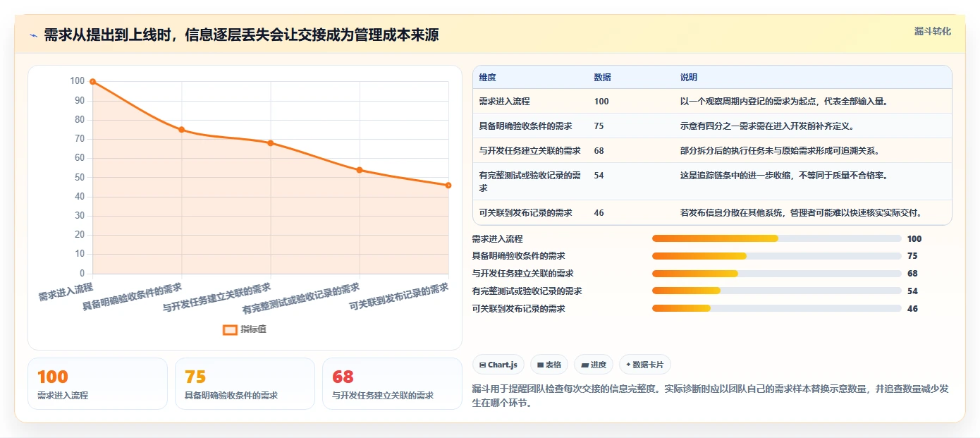Click the 数据 table column header
Screen dimensions: 980x438
click(x=603, y=78)
